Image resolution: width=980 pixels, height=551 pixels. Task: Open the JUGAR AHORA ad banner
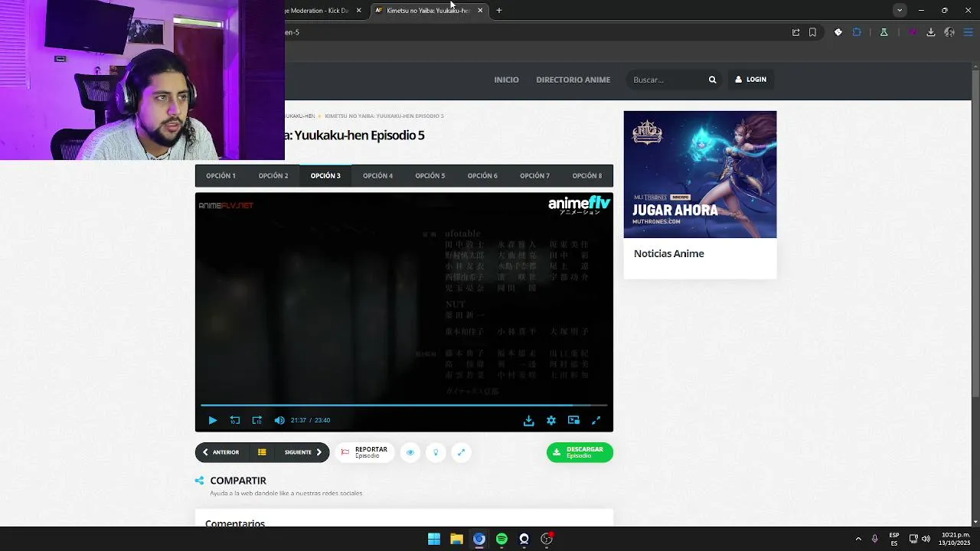click(x=700, y=174)
